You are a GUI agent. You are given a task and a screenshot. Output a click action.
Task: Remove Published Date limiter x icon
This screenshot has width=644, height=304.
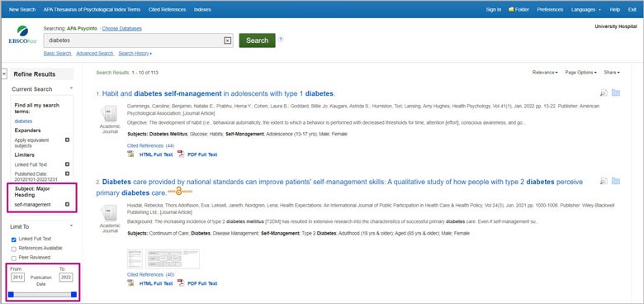tap(68, 173)
